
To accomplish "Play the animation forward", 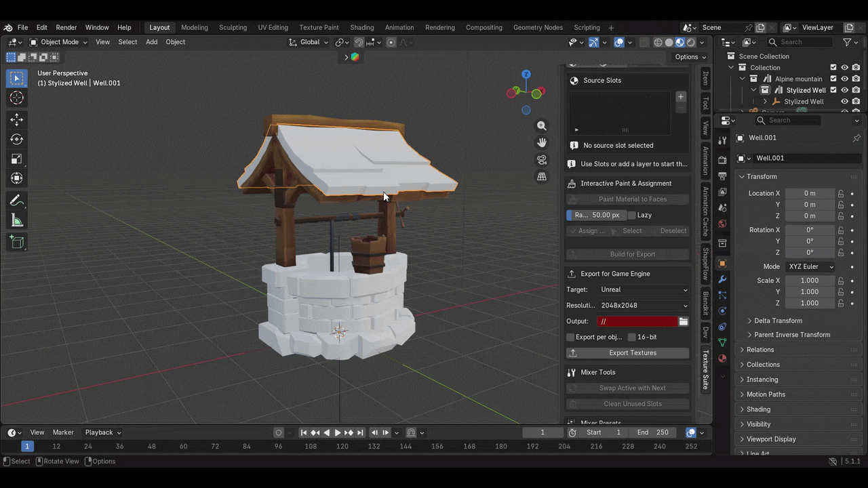I will point(338,432).
